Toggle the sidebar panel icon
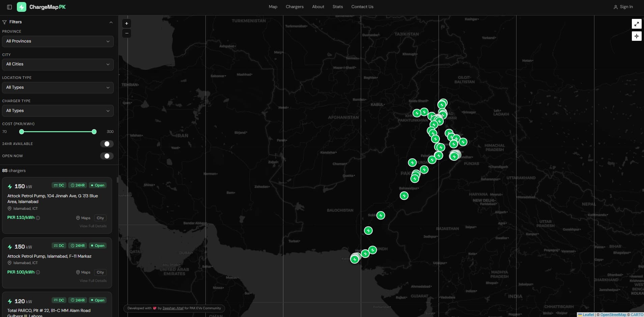644x317 pixels. [9, 7]
